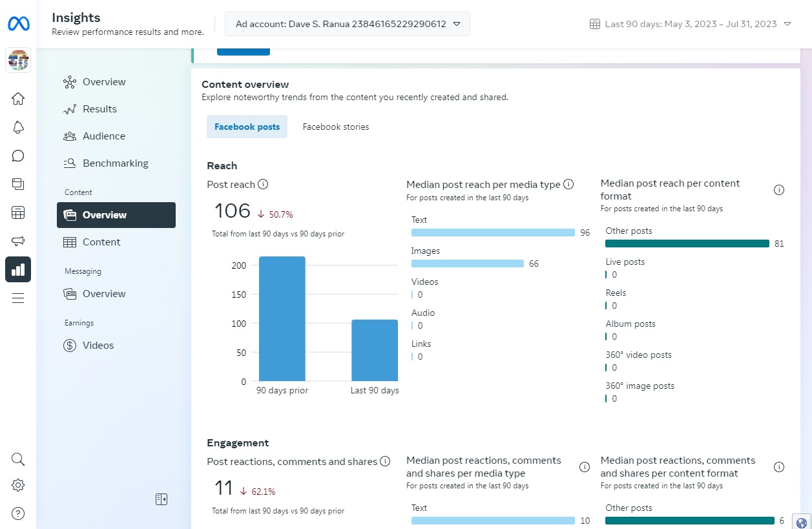Viewport: 812px width, 529px height.
Task: Click info icon for reactions per content format
Action: pos(779,467)
